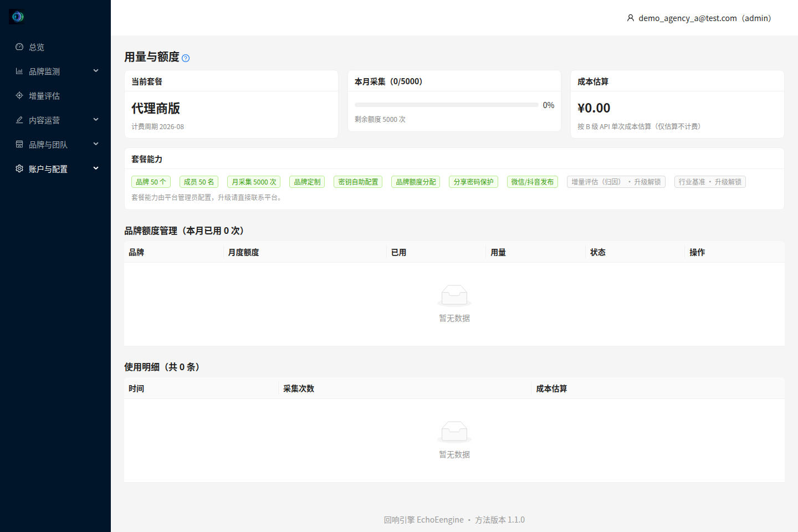The height and width of the screenshot is (532, 798).
Task: Collapse the 账户与配置 submenu chevron
Action: (96, 168)
